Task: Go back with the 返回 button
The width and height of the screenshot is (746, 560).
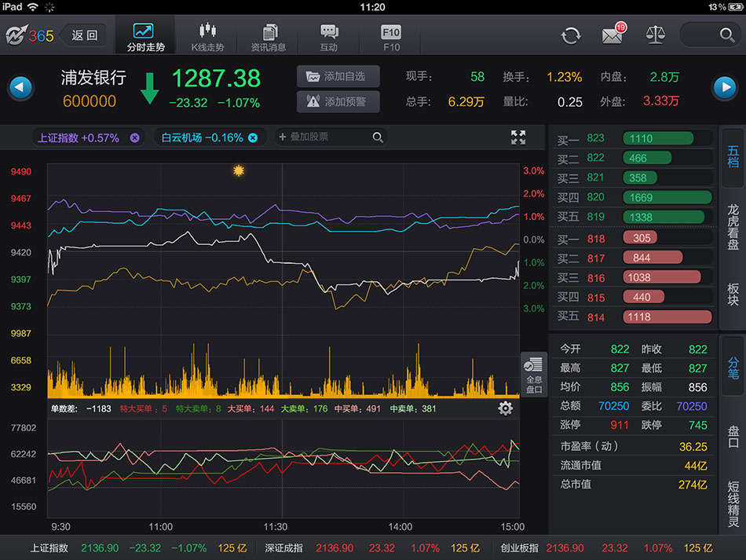Action: 84,35
